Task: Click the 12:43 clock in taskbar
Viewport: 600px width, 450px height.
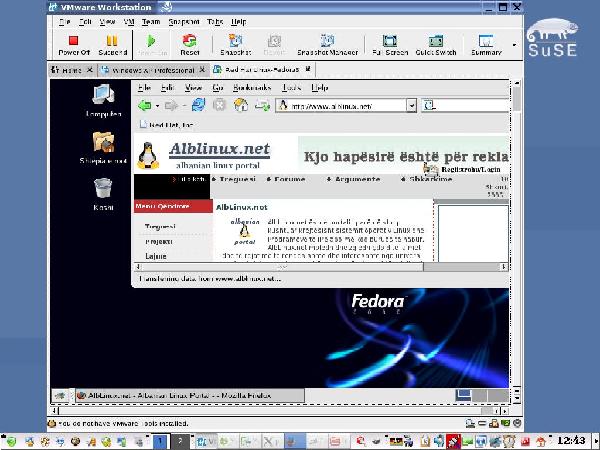Action: click(571, 440)
